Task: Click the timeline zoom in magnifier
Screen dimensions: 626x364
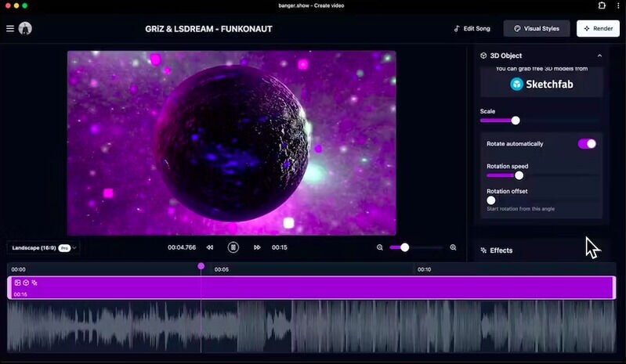Action: (453, 247)
